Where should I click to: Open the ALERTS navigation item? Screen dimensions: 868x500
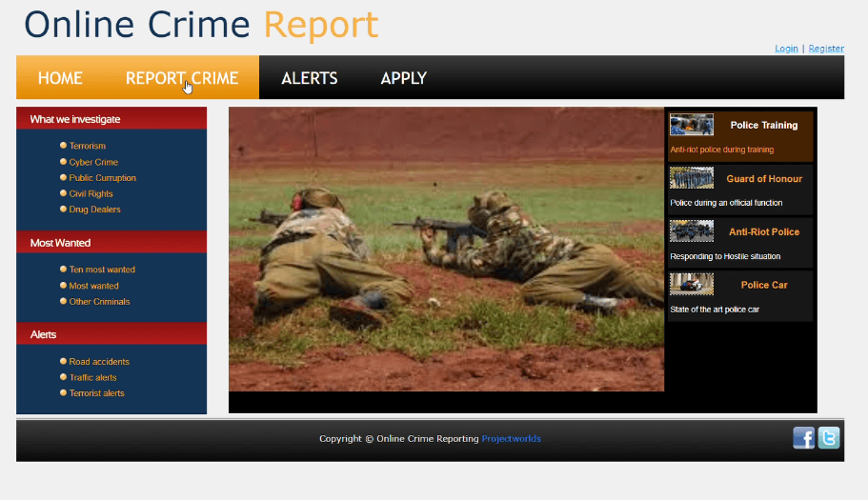pyautogui.click(x=310, y=78)
